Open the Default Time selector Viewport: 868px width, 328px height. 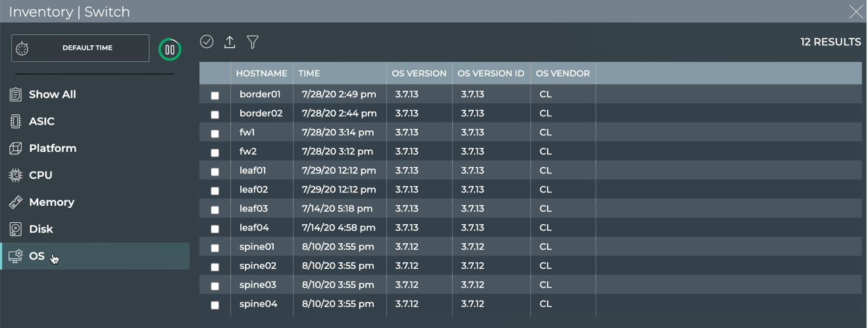(80, 48)
